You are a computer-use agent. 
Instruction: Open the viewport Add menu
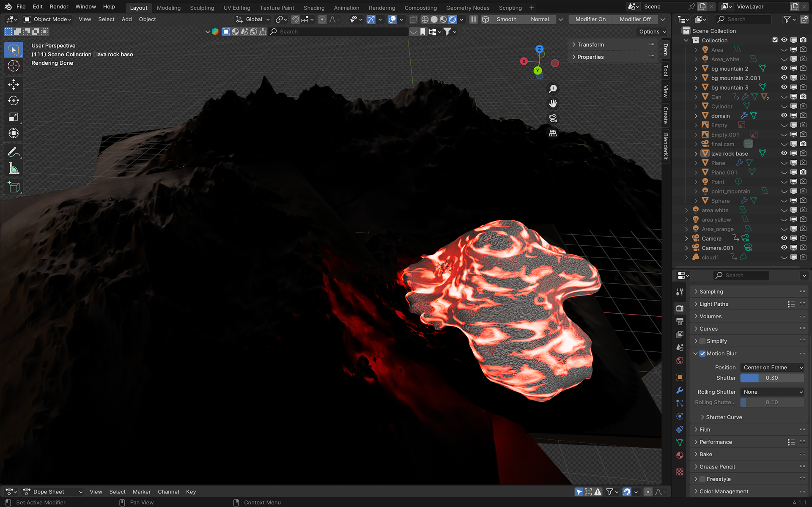click(126, 19)
